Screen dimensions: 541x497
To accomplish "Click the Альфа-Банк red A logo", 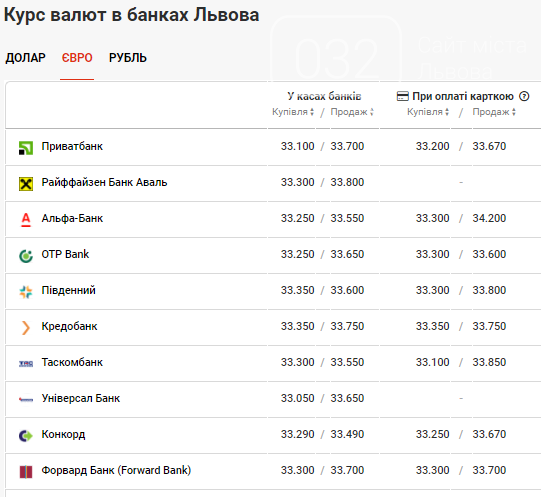I will tap(26, 220).
